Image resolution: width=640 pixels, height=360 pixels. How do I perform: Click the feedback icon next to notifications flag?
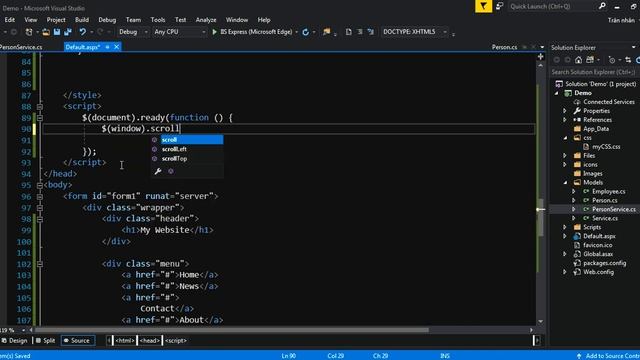click(x=500, y=6)
